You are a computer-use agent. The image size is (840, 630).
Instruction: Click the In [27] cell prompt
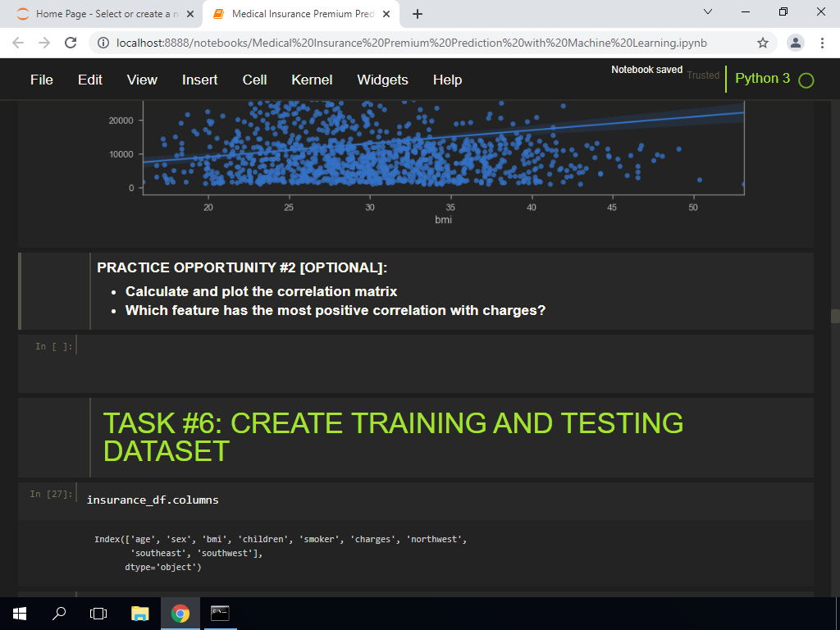[x=51, y=494]
